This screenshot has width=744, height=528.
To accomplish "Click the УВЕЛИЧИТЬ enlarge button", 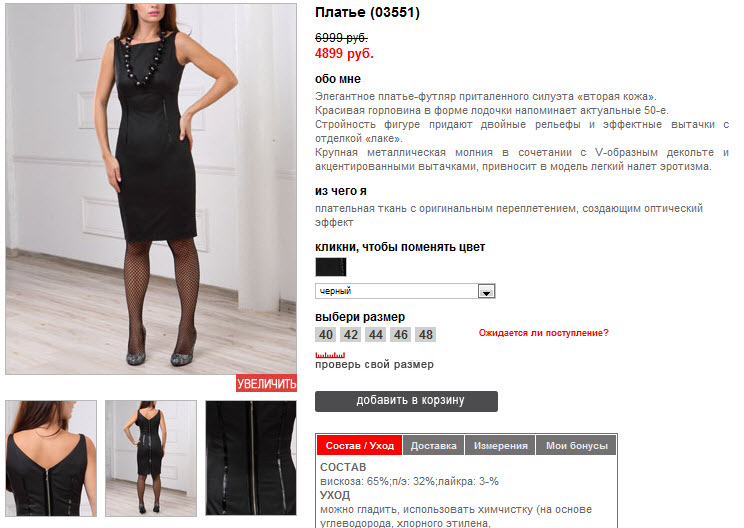I will pos(266,383).
